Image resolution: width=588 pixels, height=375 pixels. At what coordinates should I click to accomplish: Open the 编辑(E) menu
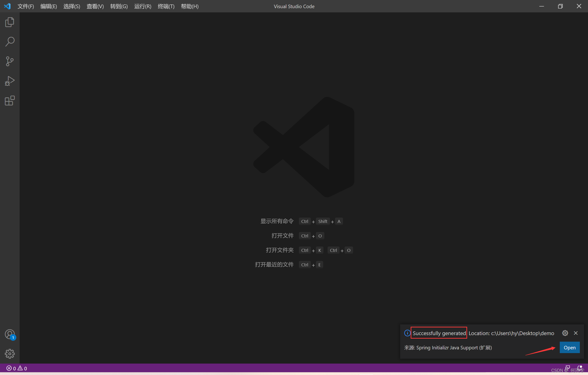(49, 6)
